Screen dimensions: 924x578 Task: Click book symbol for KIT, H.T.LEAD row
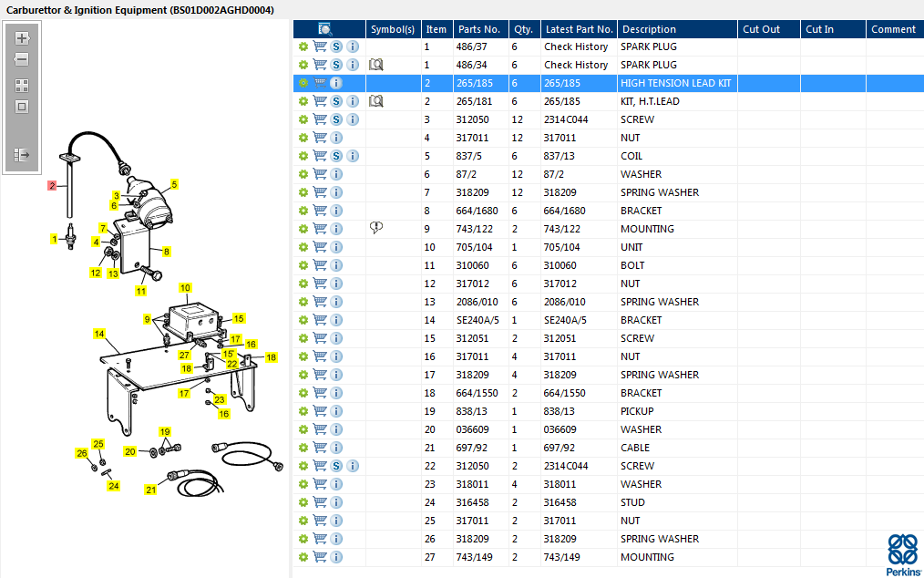tap(376, 101)
